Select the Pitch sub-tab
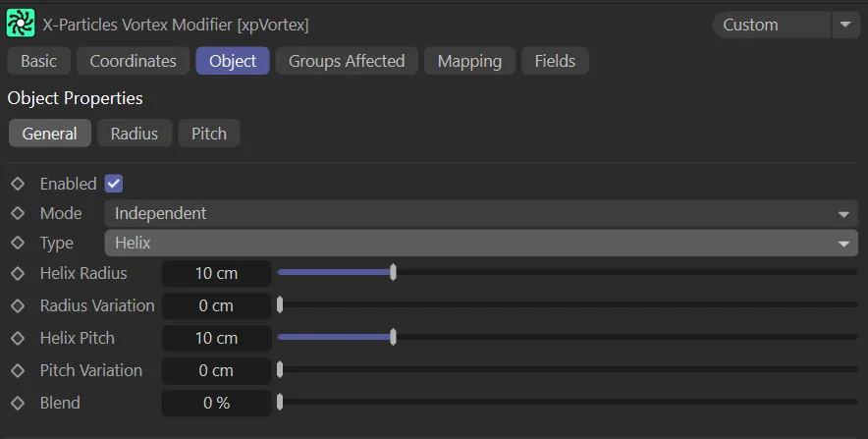868x439 pixels. (x=209, y=134)
